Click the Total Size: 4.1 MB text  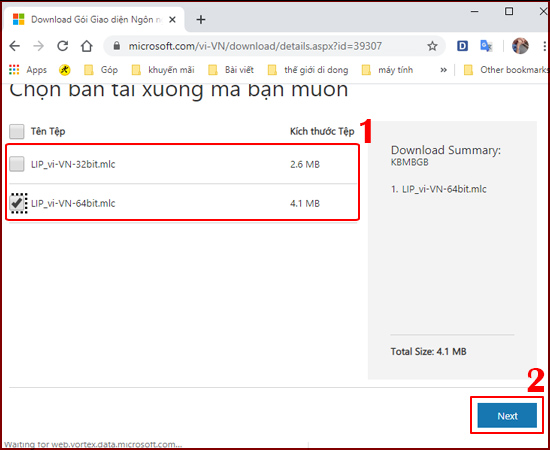pos(429,351)
